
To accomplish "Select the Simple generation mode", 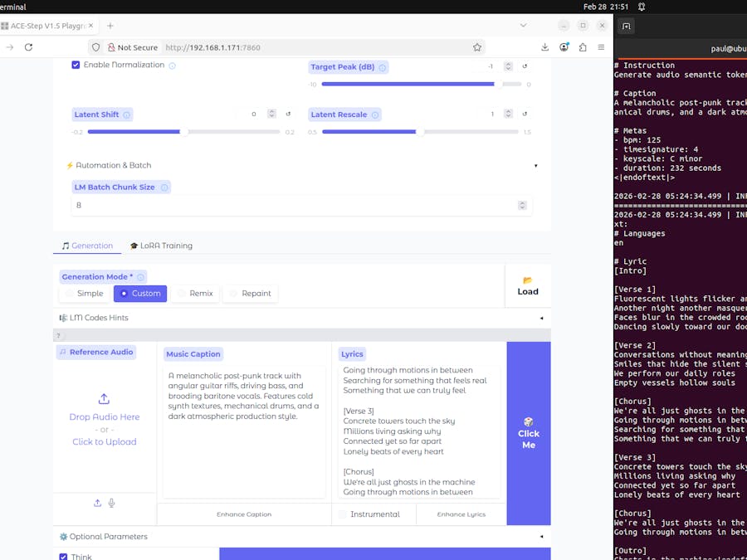I will (85, 294).
